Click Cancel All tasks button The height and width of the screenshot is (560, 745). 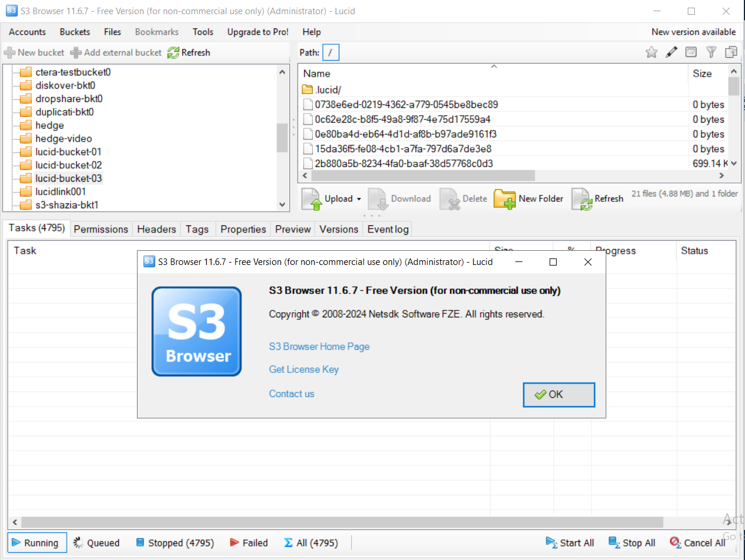(x=697, y=543)
